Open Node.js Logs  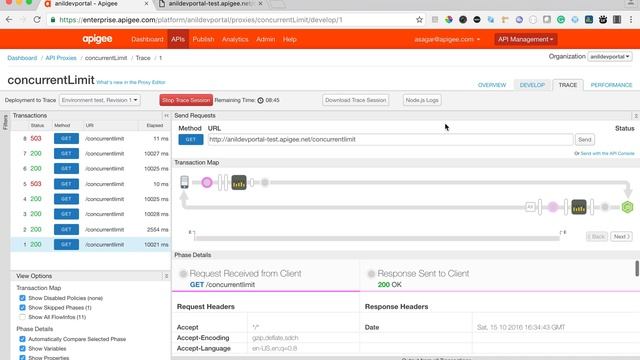[x=422, y=100]
